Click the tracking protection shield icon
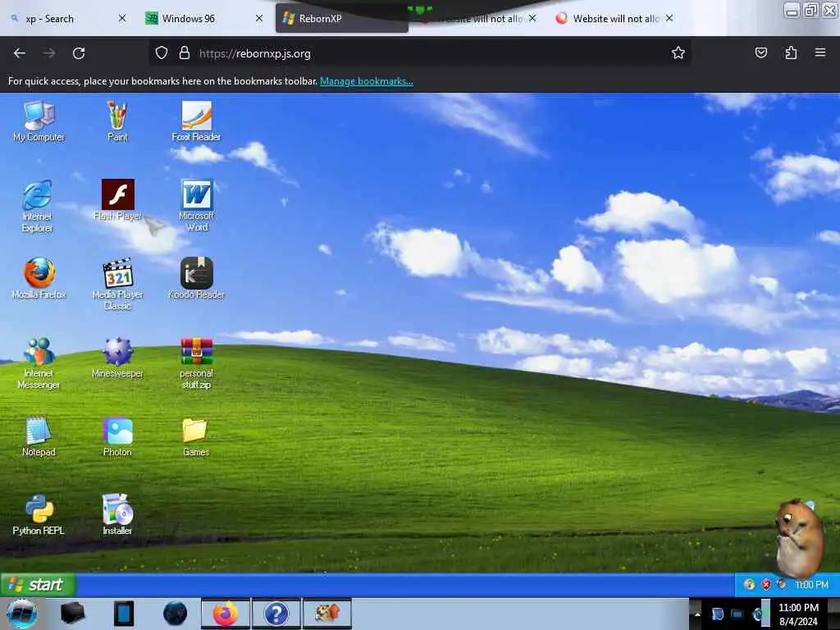Image resolution: width=840 pixels, height=630 pixels. pyautogui.click(x=162, y=53)
